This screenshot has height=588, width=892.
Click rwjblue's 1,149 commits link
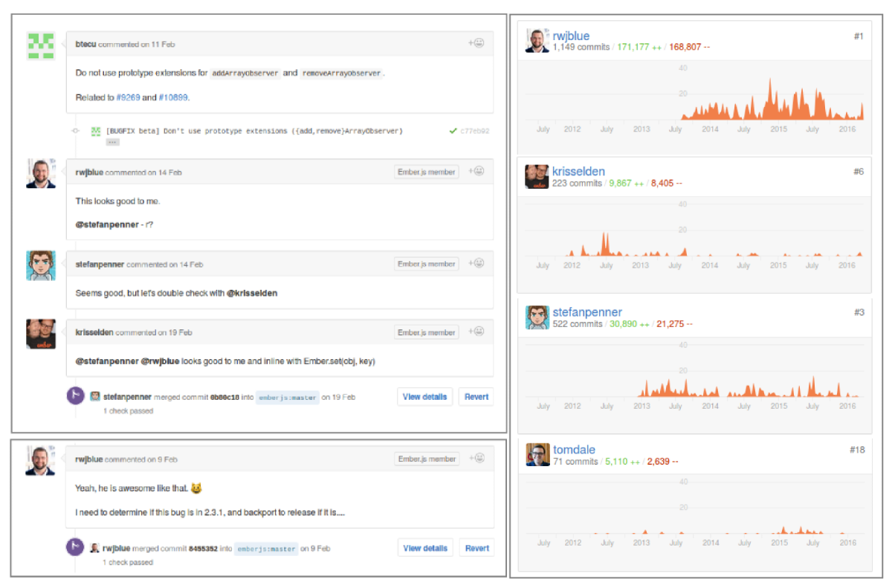tap(581, 47)
